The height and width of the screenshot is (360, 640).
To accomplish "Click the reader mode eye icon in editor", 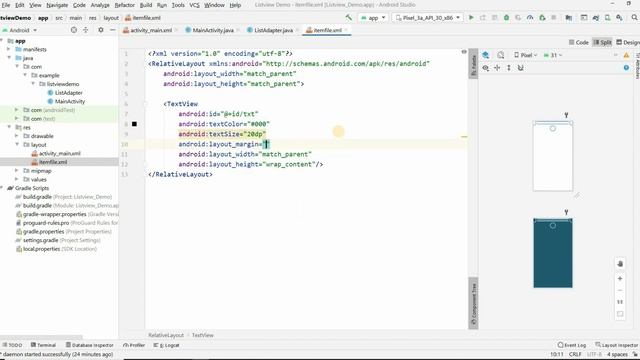I will [x=464, y=52].
